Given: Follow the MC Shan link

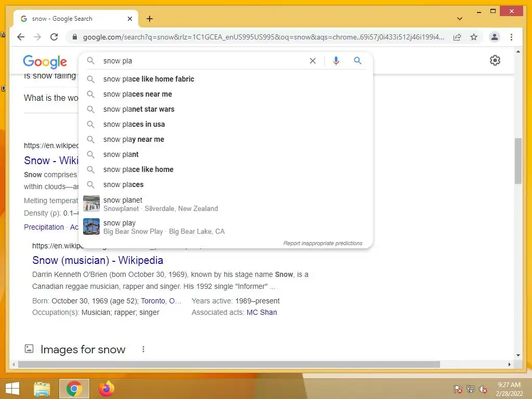Looking at the screenshot, I should [x=262, y=312].
